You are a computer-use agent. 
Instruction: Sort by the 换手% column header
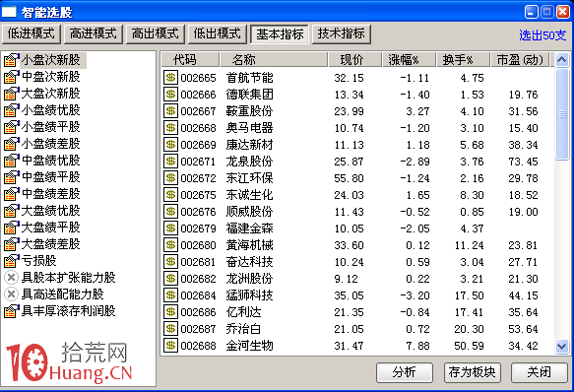463,60
